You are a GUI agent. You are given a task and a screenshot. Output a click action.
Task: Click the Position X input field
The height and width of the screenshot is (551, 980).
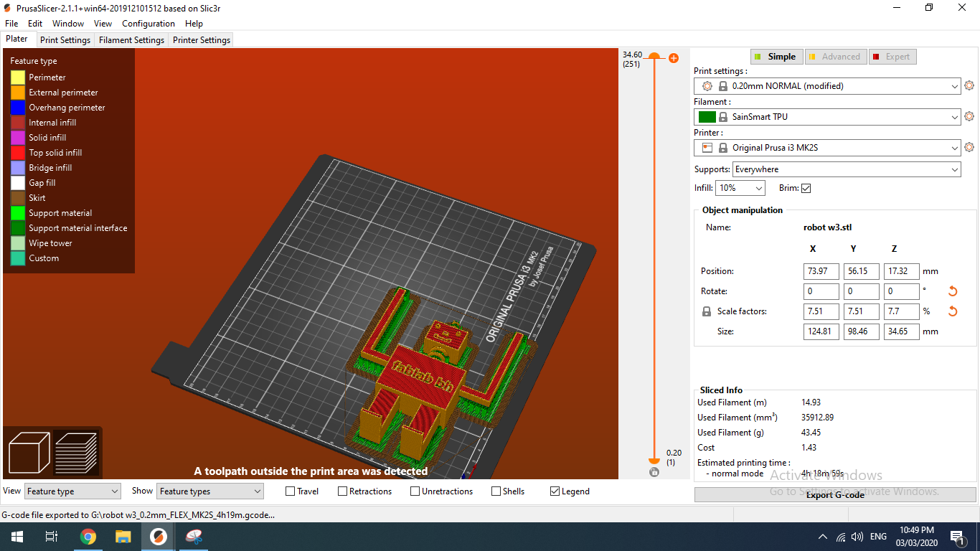pos(821,271)
